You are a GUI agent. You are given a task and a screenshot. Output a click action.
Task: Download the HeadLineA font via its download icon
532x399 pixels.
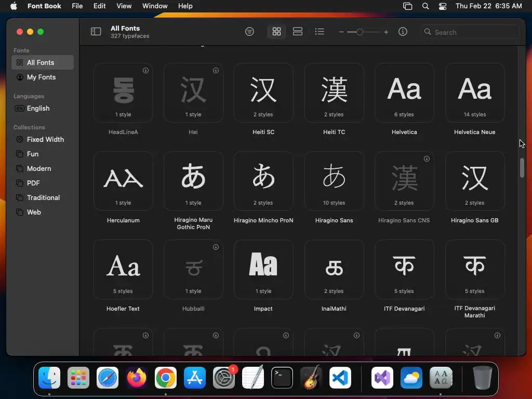(145, 70)
